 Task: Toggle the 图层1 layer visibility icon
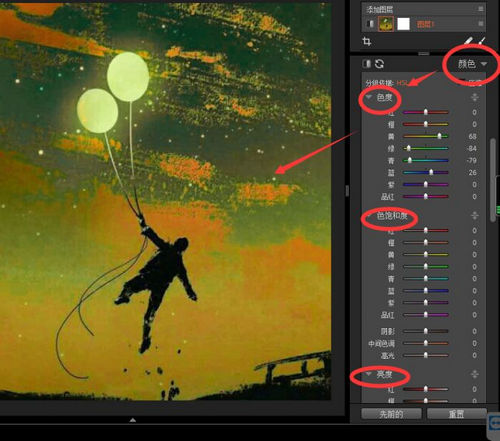click(x=370, y=24)
